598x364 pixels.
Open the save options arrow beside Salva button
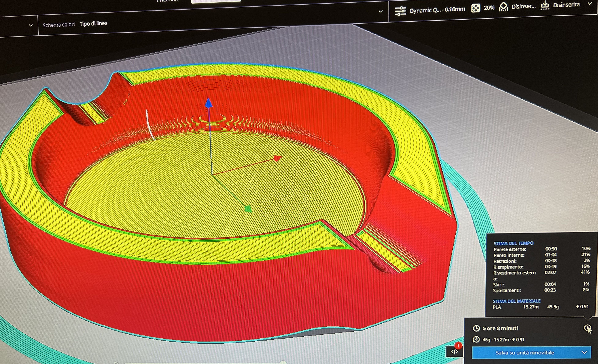click(584, 352)
